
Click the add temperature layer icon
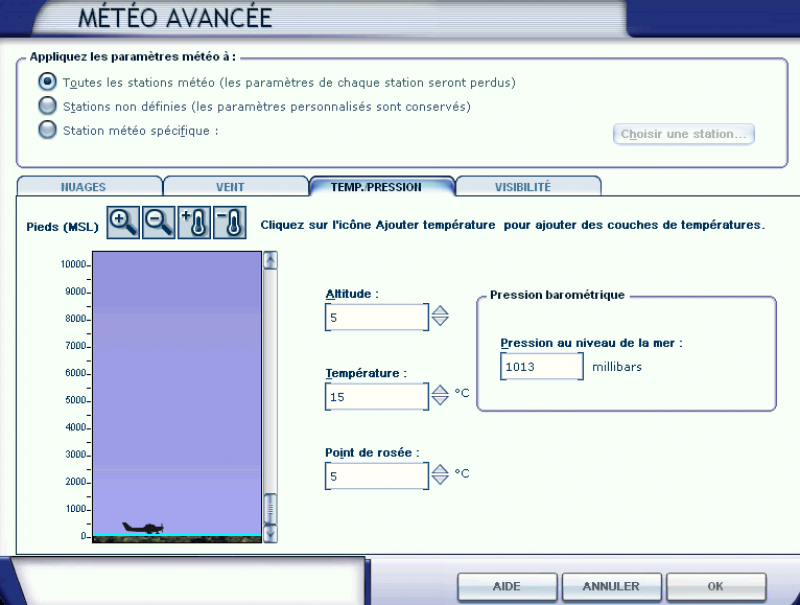point(194,224)
